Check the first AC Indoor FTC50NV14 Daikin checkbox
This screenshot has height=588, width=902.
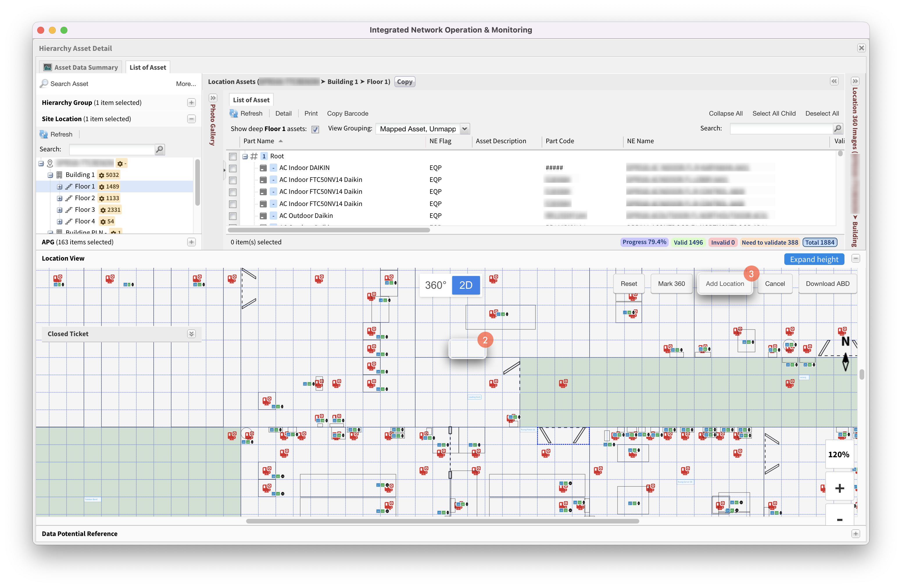coord(233,180)
